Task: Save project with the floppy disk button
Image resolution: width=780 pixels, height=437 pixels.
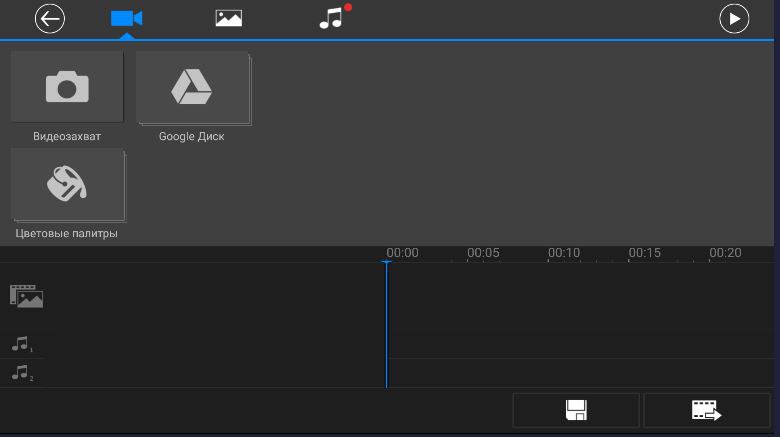Action: (x=576, y=411)
